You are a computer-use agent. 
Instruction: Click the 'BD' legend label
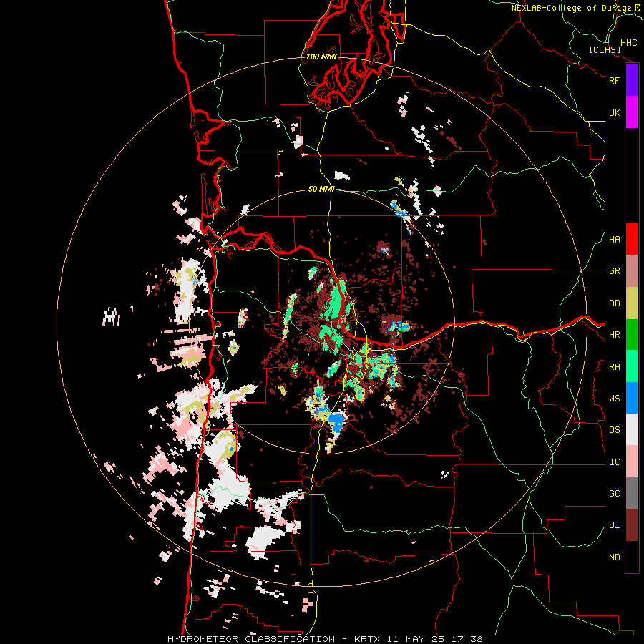[614, 303]
